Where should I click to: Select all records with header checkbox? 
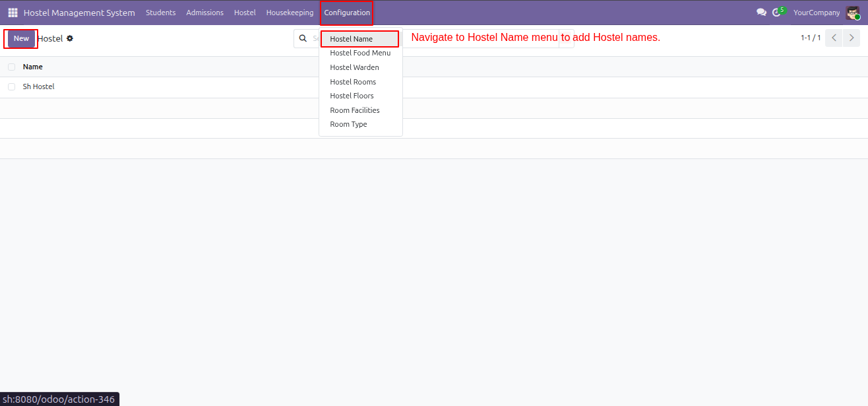coord(11,67)
